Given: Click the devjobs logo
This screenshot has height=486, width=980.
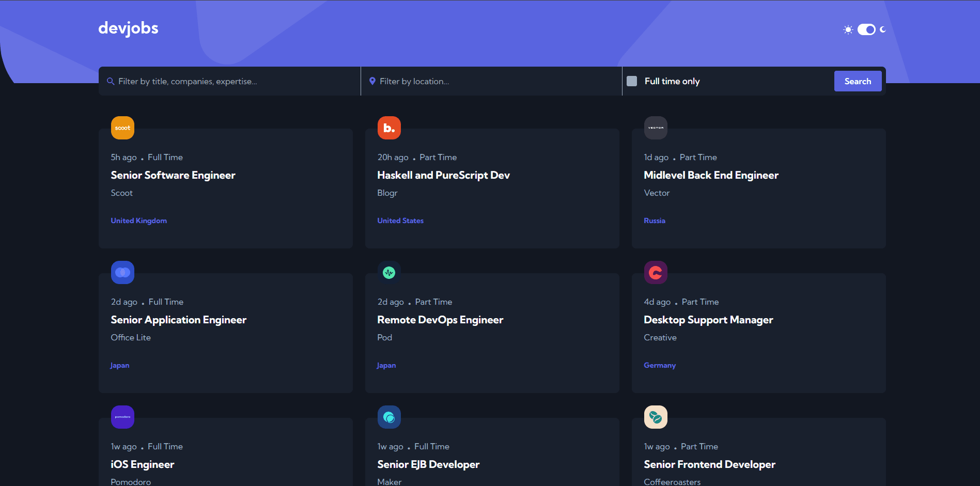Looking at the screenshot, I should (128, 28).
